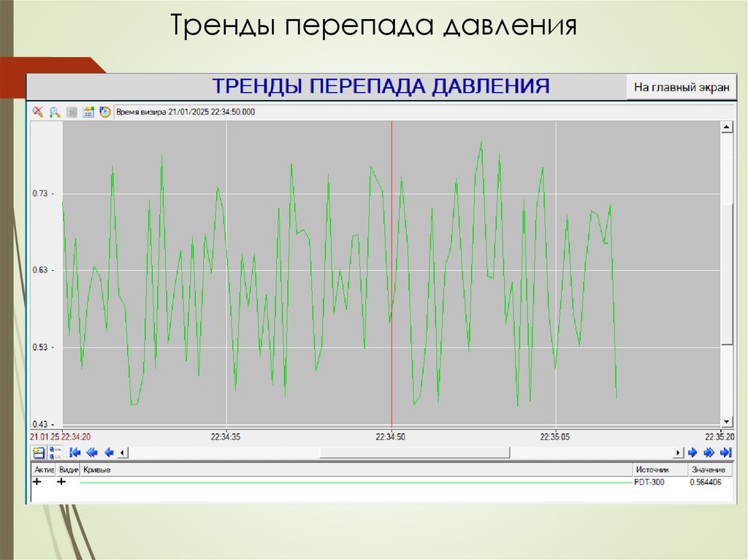Click the crossed-out magnifier reset zoom icon
The width and height of the screenshot is (748, 560).
pyautogui.click(x=38, y=112)
